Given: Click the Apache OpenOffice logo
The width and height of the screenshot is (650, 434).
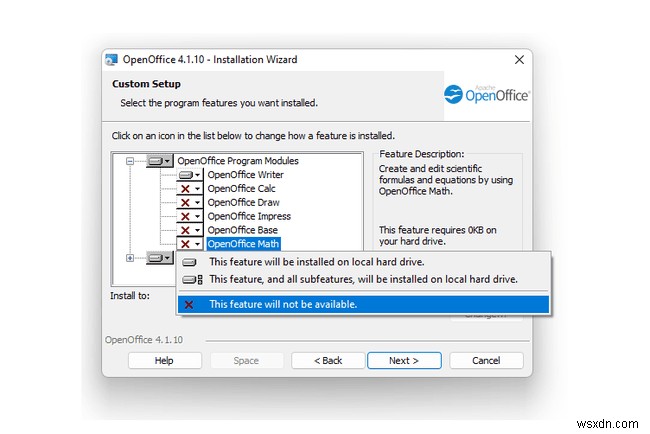Looking at the screenshot, I should click(x=486, y=95).
